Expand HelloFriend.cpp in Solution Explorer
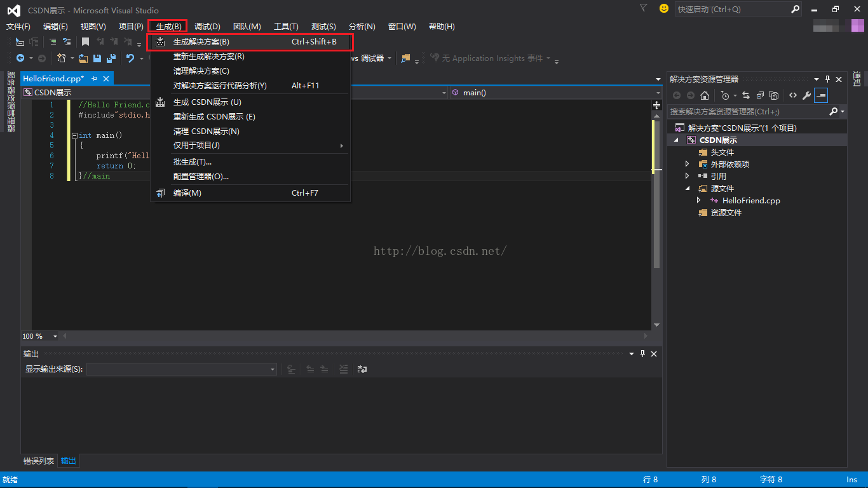The image size is (868, 488). (x=699, y=200)
